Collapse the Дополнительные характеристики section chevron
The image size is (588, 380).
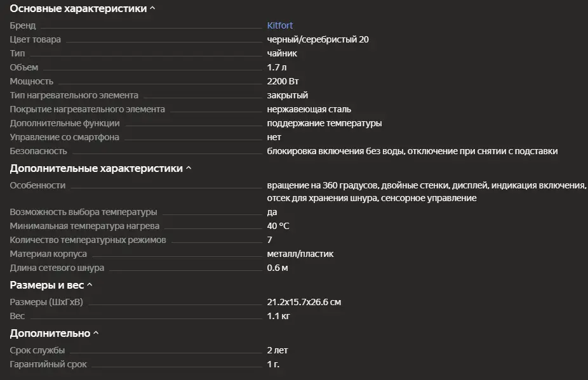tap(189, 169)
